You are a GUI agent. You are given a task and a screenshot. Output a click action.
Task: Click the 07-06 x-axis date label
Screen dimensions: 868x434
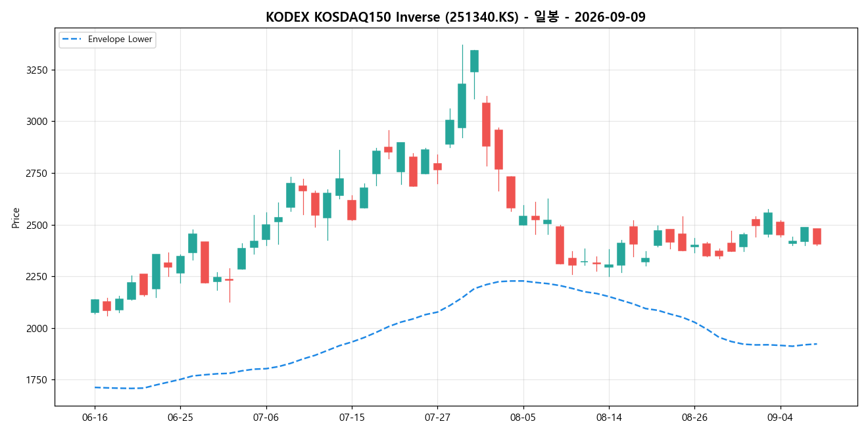266,418
